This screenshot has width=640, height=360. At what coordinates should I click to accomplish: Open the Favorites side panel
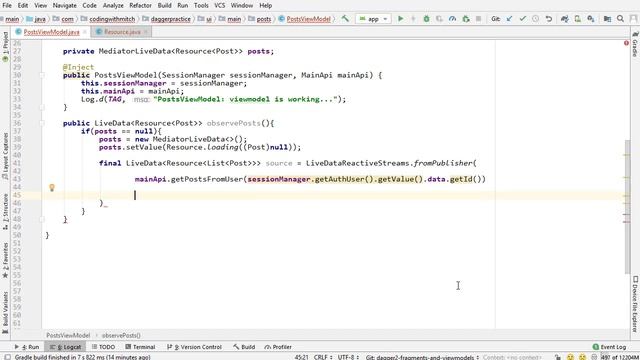(5, 260)
